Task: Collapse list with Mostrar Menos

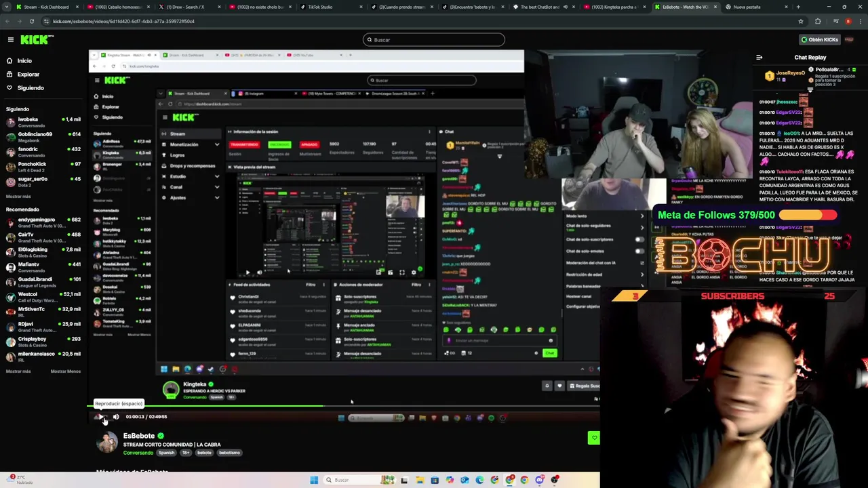Action: click(x=66, y=371)
